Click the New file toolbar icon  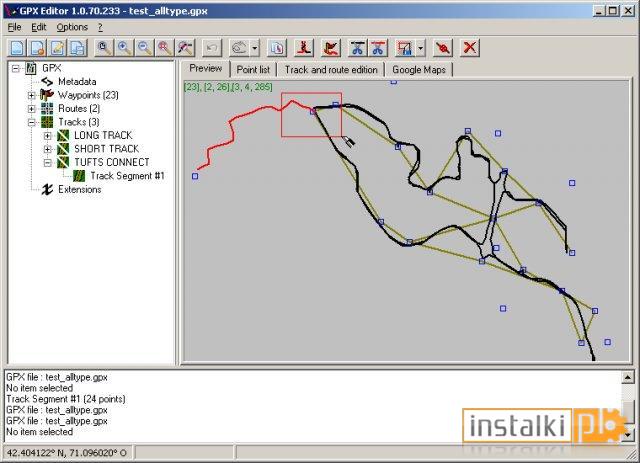[17, 48]
